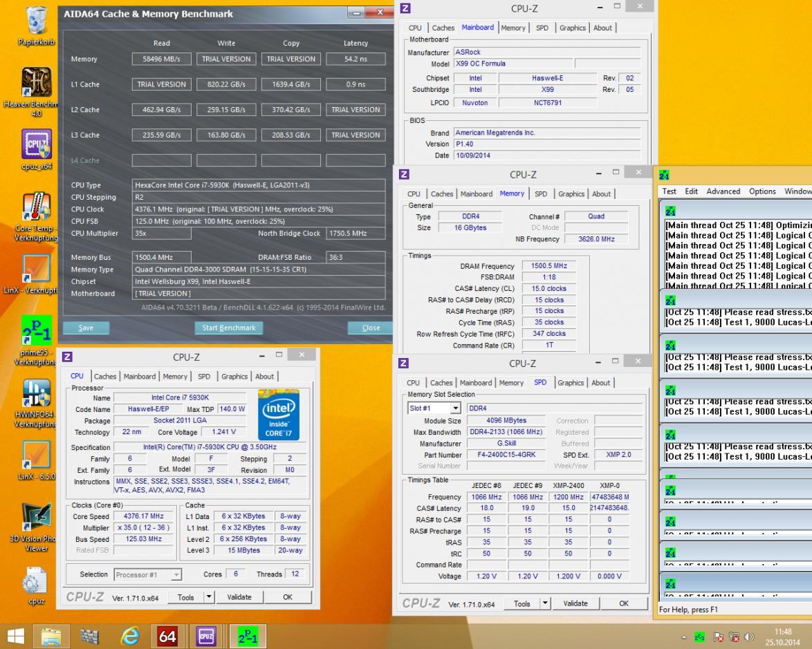812x649 pixels.
Task: Click the Windows Start button
Action: [x=15, y=636]
